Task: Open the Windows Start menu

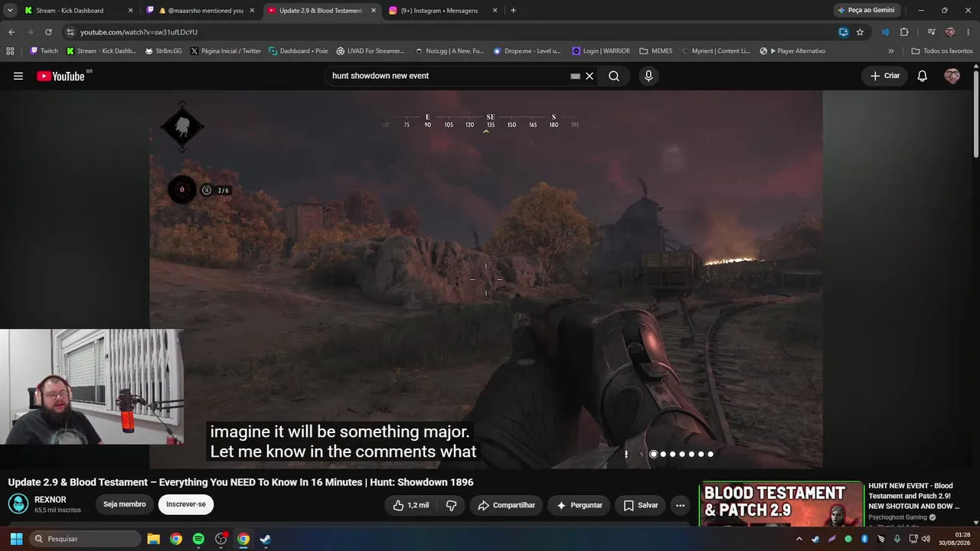Action: tap(16, 539)
